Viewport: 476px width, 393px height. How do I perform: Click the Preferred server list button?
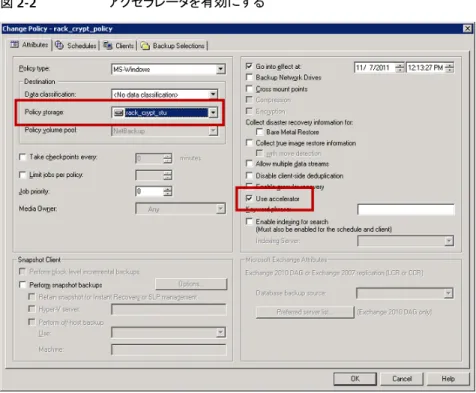tap(305, 312)
